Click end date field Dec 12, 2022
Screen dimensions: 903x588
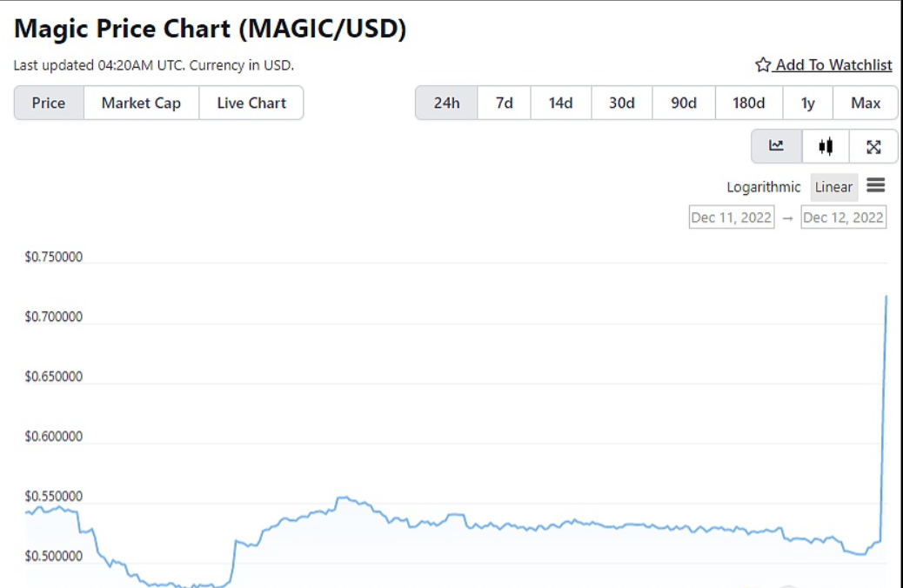pyautogui.click(x=843, y=217)
